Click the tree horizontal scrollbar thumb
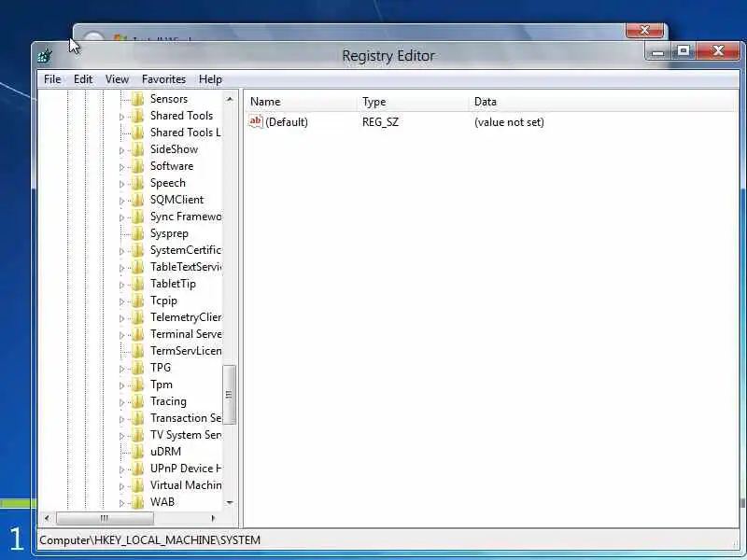The height and width of the screenshot is (560, 747). tap(105, 518)
